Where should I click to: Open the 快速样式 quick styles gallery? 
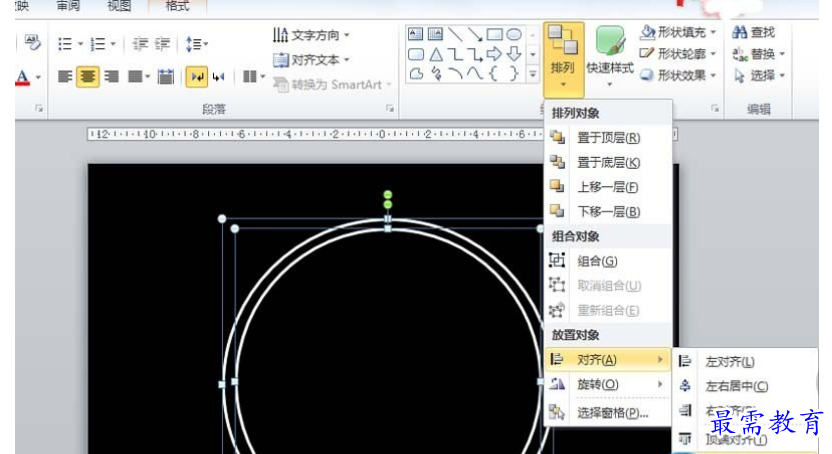click(x=610, y=57)
